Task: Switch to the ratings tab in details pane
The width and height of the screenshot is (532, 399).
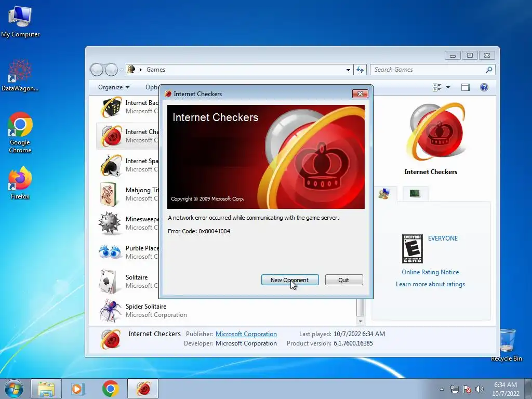Action: [384, 194]
